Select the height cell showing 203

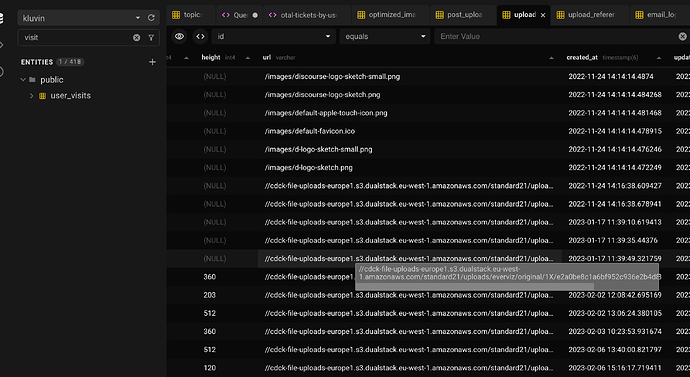point(209,295)
